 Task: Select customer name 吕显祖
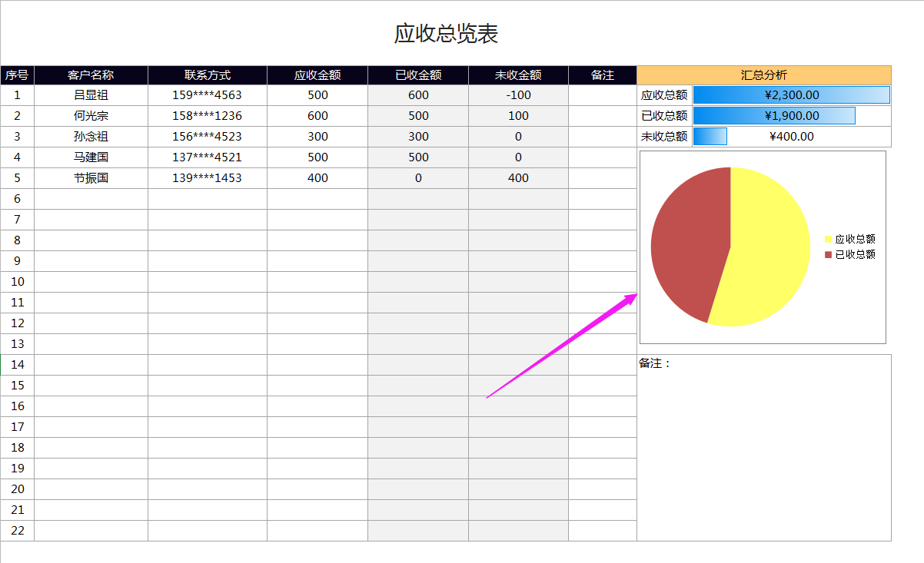point(91,94)
